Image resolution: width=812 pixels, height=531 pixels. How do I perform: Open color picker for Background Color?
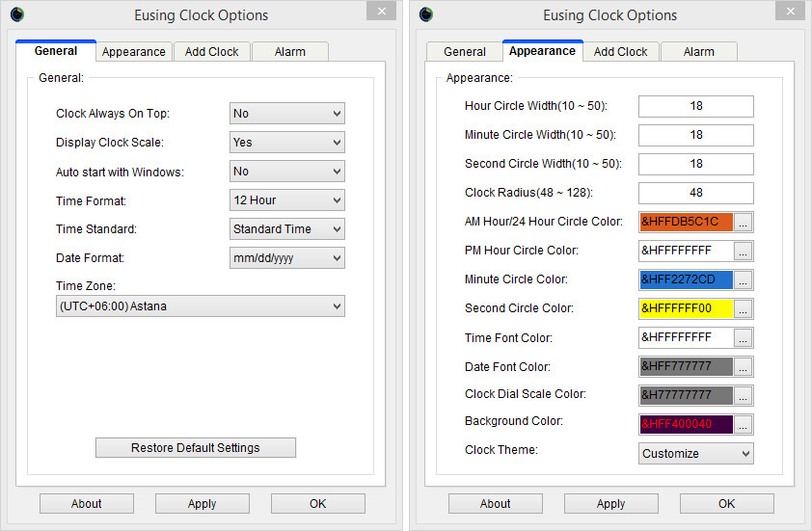click(x=744, y=424)
